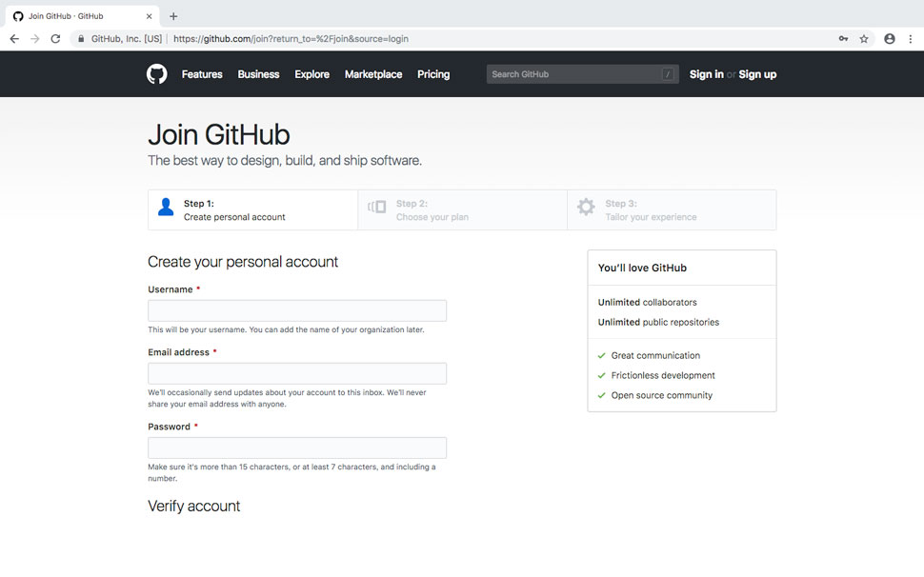The image size is (924, 577).
Task: Close the Join GitHub tab
Action: point(150,16)
